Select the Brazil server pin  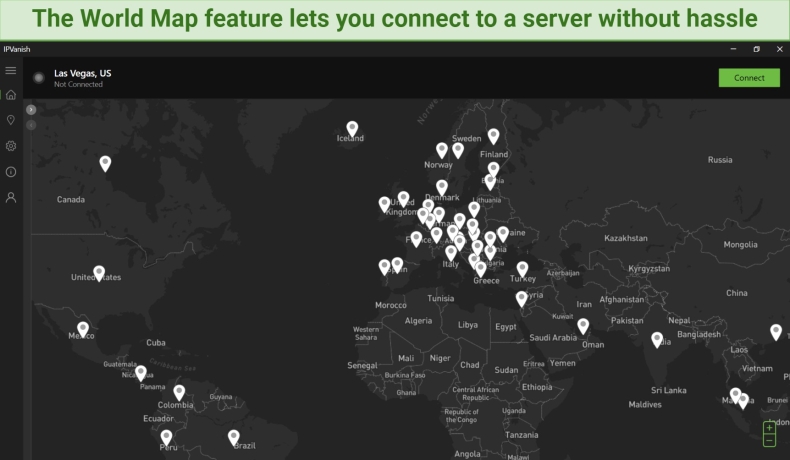point(234,436)
